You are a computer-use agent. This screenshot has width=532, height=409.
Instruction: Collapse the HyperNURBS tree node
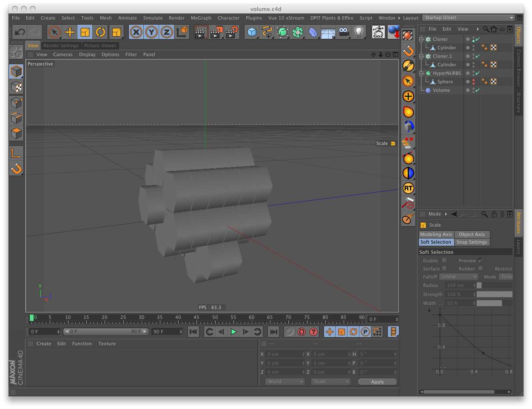[421, 73]
